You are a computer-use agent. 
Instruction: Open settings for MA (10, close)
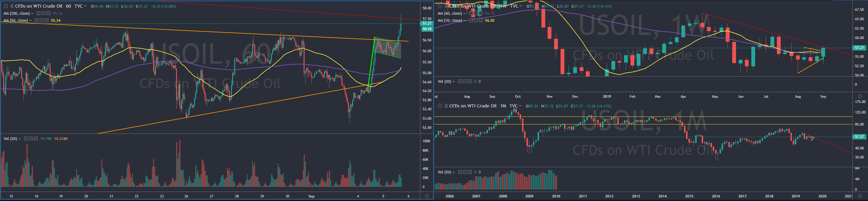pyautogui.click(x=476, y=21)
